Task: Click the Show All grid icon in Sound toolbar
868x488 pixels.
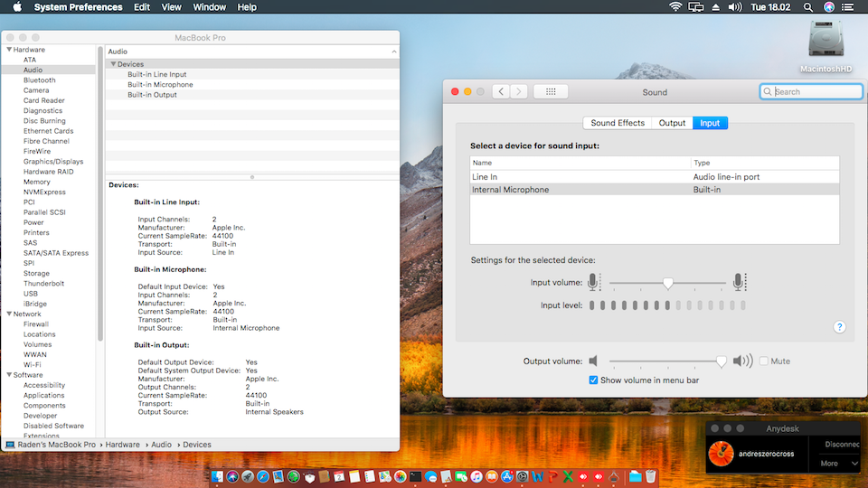Action: tap(551, 91)
